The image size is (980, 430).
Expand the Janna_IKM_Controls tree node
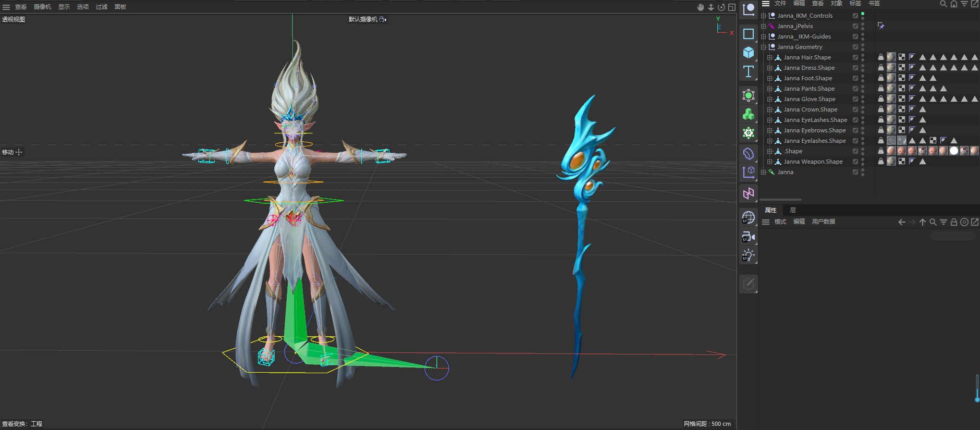pos(764,16)
